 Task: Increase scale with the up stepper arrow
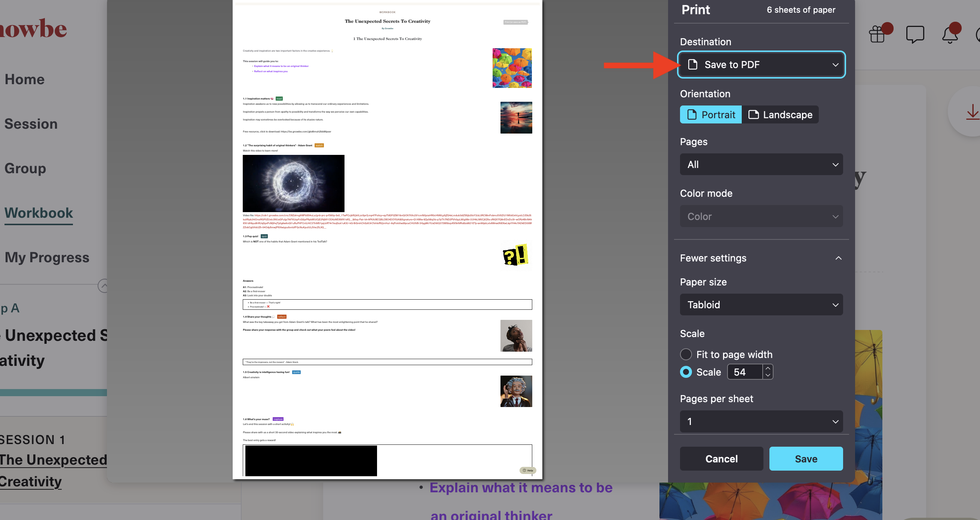coord(768,368)
